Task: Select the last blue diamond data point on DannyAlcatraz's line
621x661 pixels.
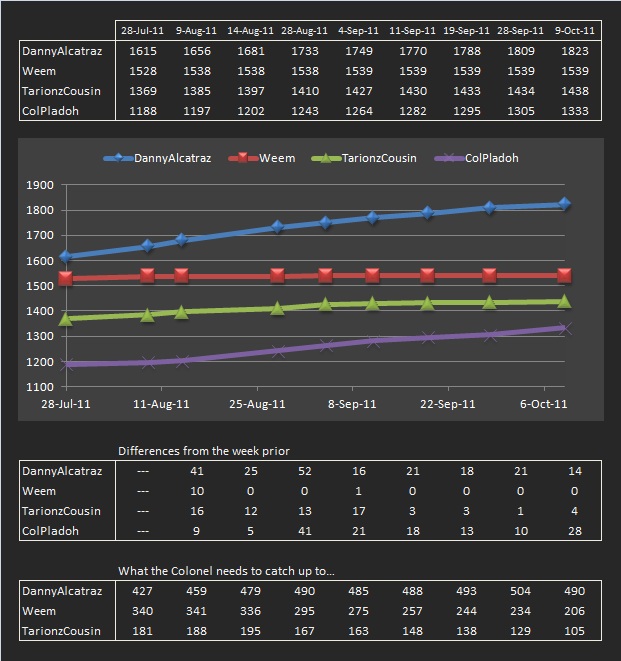Action: (565, 204)
